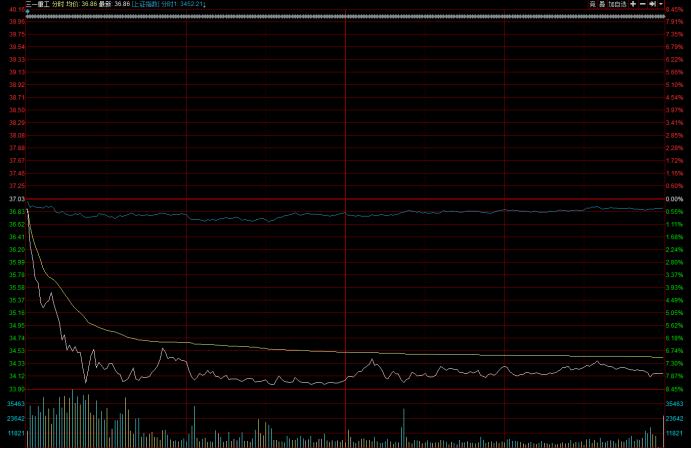The height and width of the screenshot is (449, 692).
Task: Click the 竞 call-auction button
Action: [x=593, y=4]
